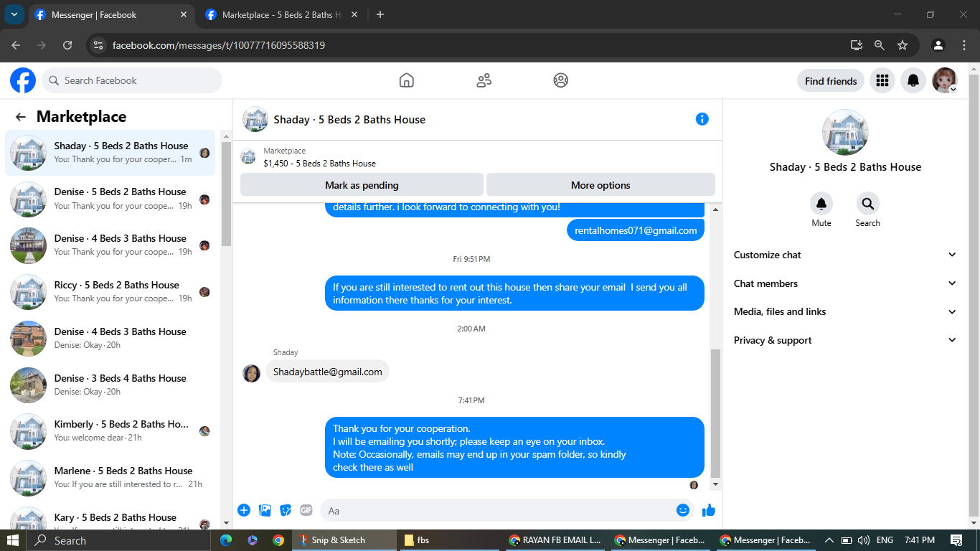Open Snip & Sketch taskbar app

[345, 540]
